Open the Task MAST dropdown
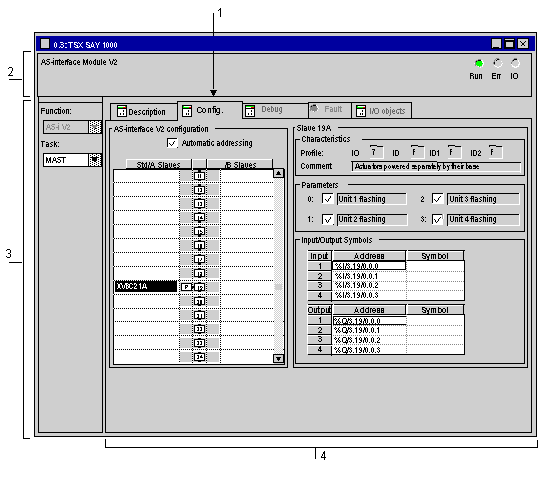Viewport: 552px width, 484px height. pos(95,160)
